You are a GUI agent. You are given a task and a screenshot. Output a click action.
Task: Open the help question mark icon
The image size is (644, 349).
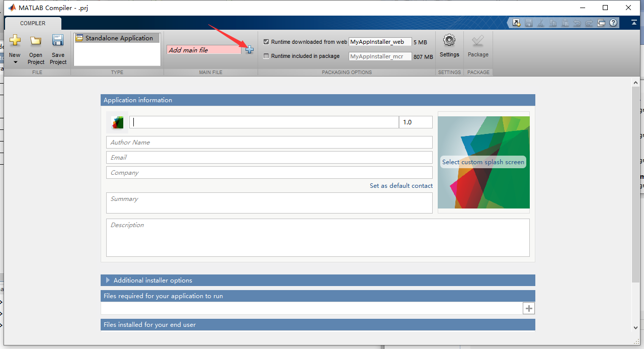point(613,23)
